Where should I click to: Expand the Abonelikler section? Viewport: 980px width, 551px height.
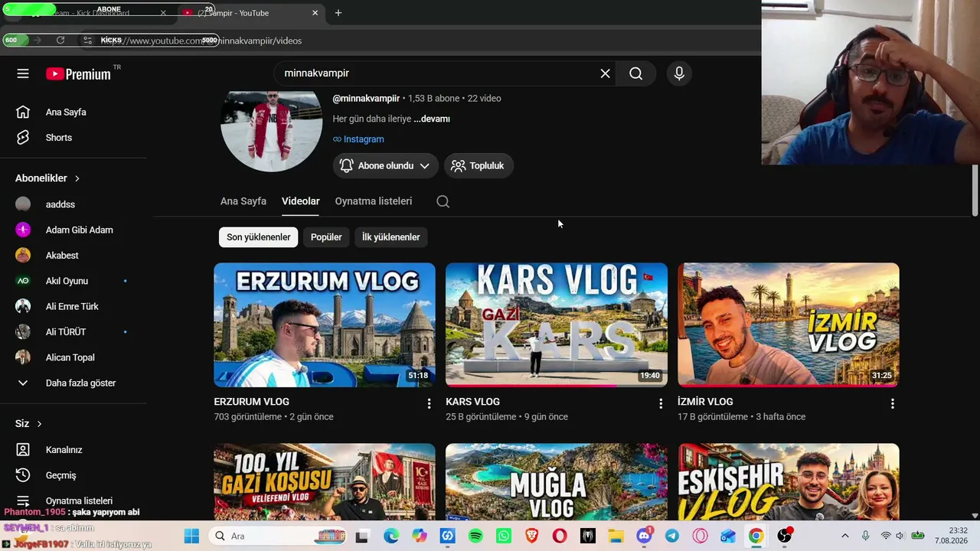47,178
